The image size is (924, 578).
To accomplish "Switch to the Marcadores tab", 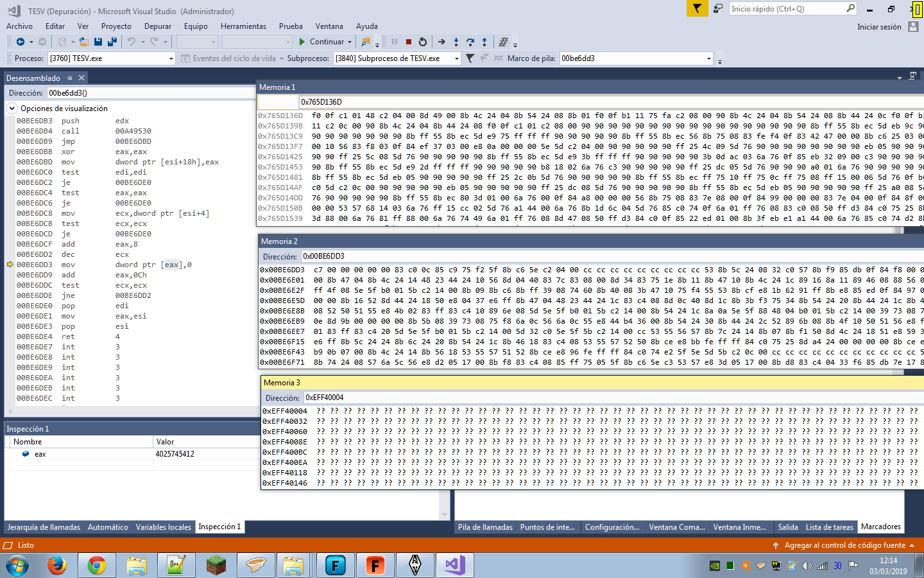I will [x=881, y=527].
